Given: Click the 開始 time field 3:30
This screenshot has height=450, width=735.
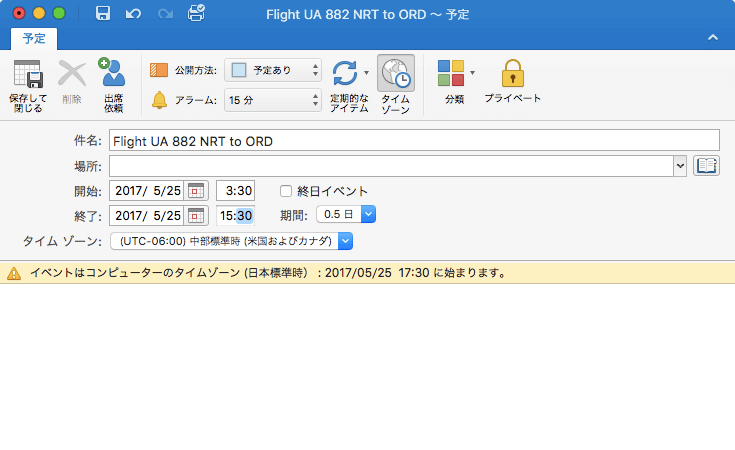Looking at the screenshot, I should (x=235, y=191).
